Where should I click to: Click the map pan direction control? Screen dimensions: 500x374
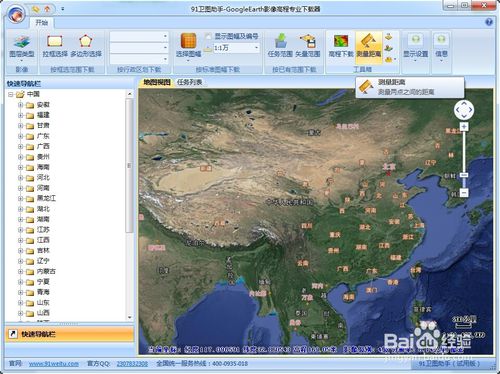464,110
